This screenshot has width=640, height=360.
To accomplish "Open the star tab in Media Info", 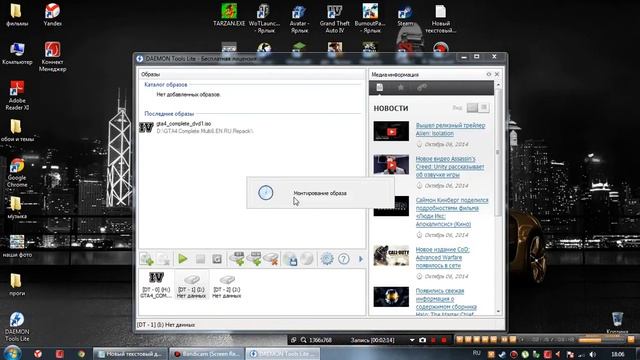I will point(401,87).
